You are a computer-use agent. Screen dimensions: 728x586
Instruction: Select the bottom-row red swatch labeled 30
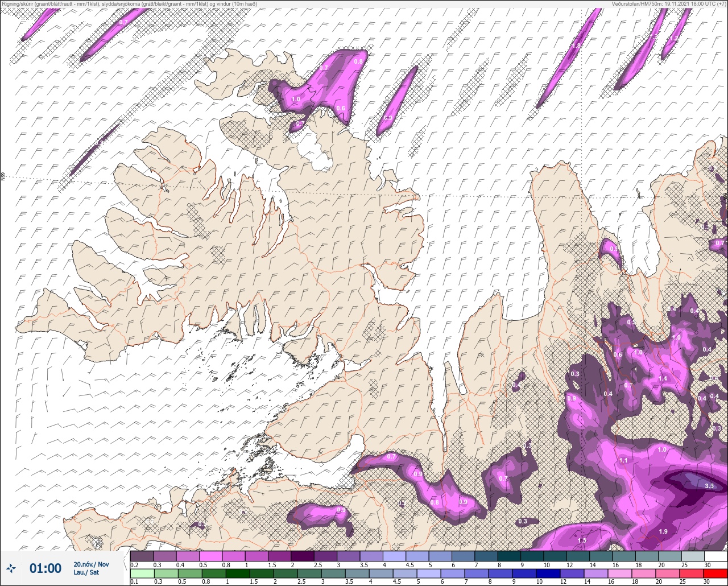[x=715, y=573]
